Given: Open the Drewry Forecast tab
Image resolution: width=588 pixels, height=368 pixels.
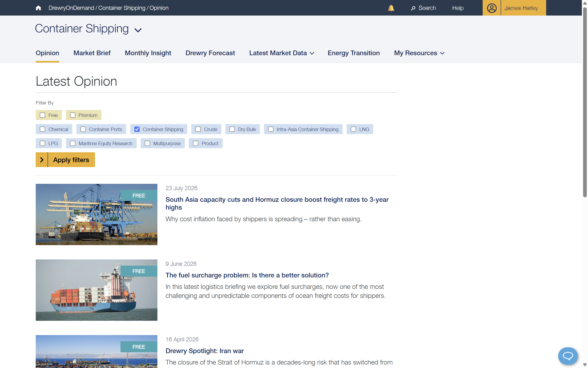Looking at the screenshot, I should pos(210,53).
